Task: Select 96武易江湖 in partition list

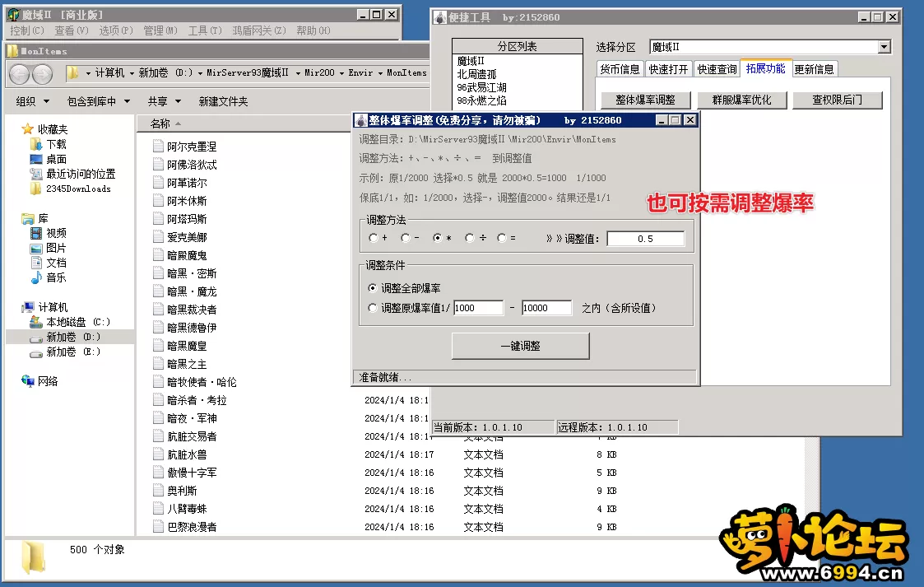Action: (481, 87)
